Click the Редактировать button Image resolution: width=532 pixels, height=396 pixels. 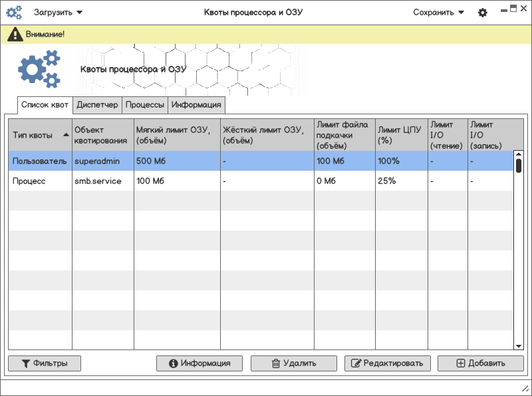click(388, 363)
